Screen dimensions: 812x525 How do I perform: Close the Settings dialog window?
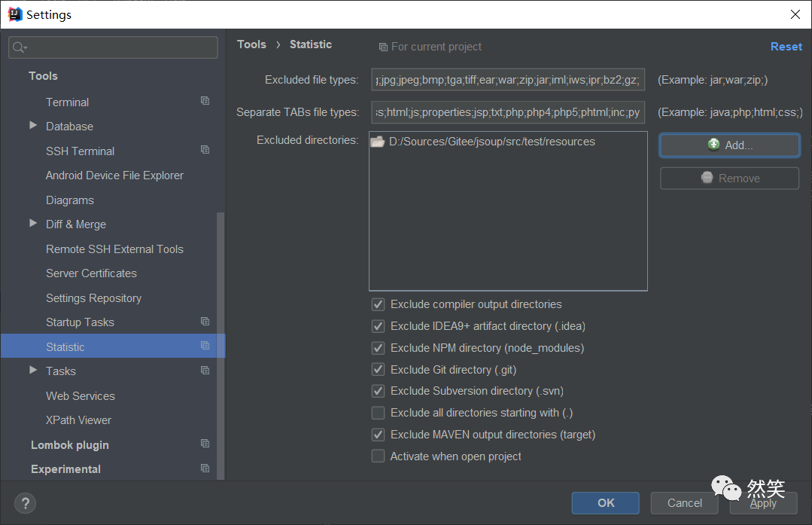point(795,14)
